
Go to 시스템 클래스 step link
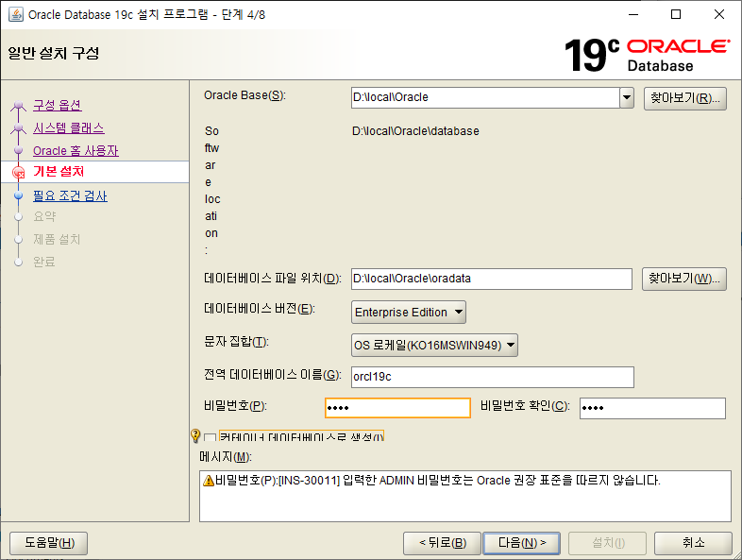coord(69,127)
